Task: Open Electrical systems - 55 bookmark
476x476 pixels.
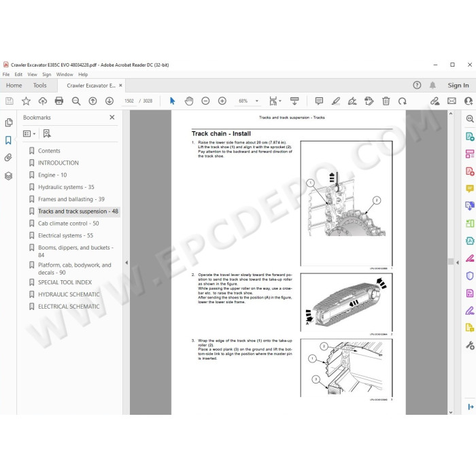Action: (x=65, y=235)
